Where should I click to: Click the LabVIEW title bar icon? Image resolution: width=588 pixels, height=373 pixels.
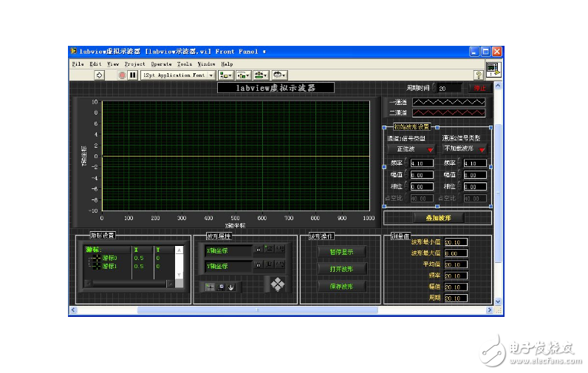pos(74,51)
